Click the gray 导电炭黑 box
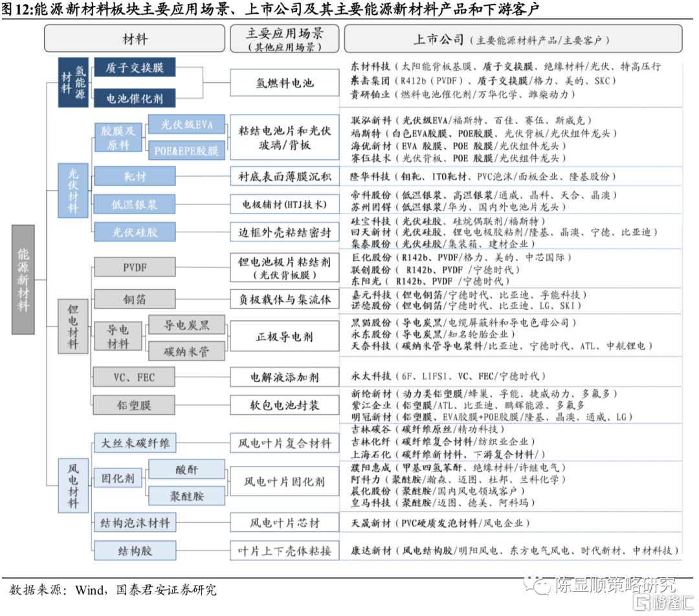Viewport: 699px width, 616px height. [187, 325]
